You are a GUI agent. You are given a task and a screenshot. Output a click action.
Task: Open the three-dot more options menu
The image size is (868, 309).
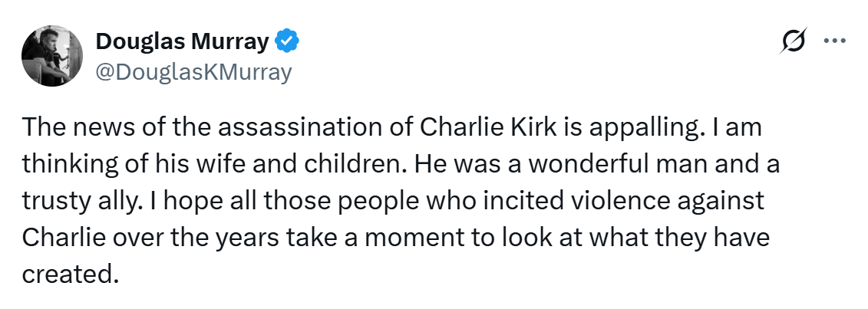(x=833, y=42)
